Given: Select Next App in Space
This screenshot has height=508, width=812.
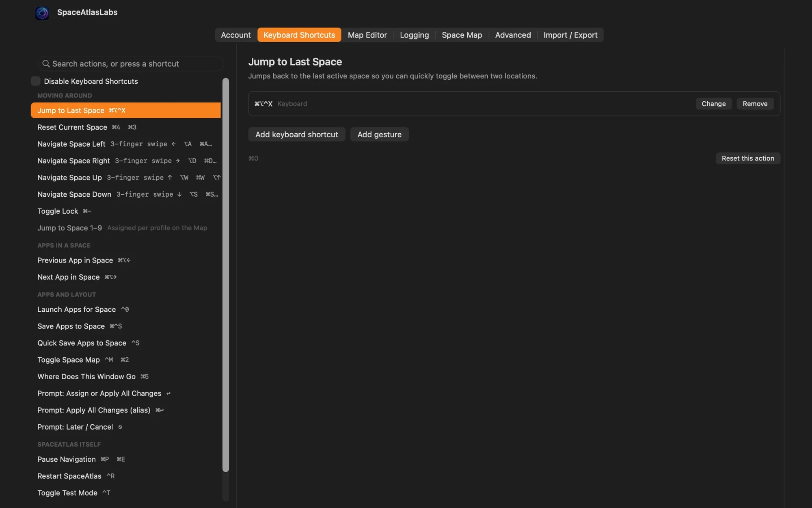Looking at the screenshot, I should (x=126, y=277).
